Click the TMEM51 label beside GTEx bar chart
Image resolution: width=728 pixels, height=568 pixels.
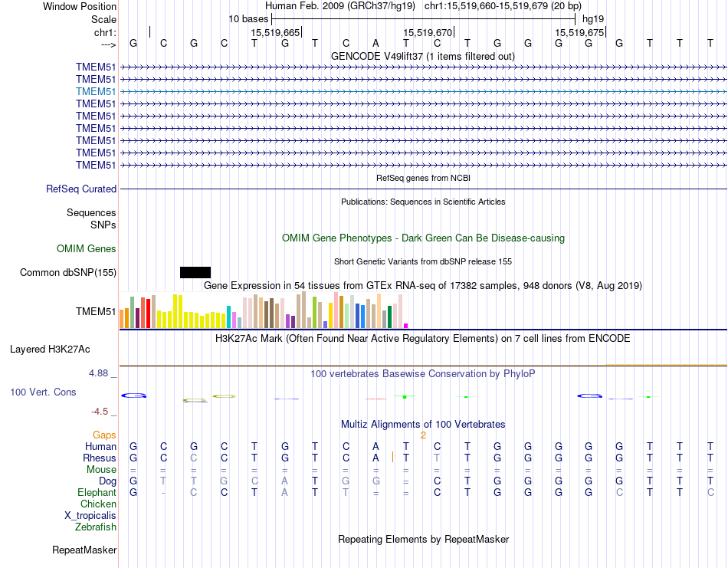tap(96, 312)
